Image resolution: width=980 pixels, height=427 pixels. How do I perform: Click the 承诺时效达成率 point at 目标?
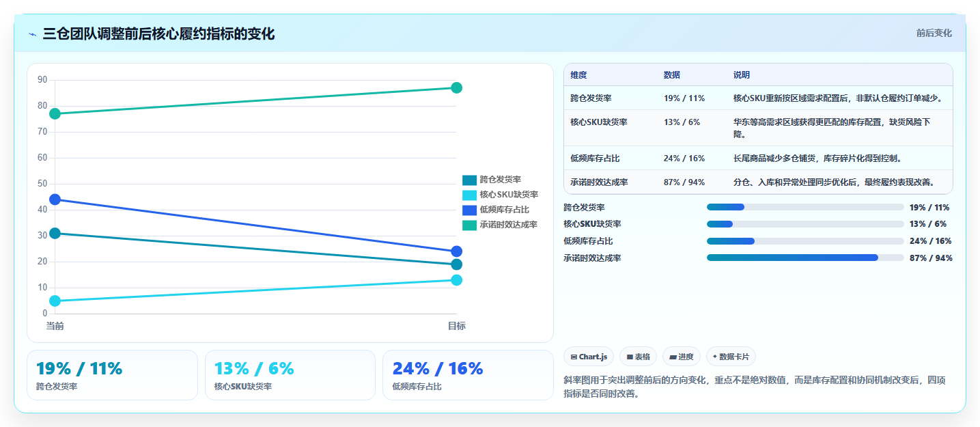[457, 87]
